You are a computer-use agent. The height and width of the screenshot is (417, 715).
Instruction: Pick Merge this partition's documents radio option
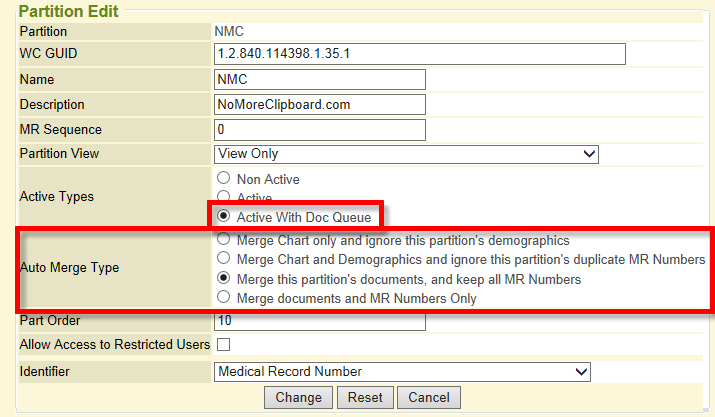tap(224, 279)
